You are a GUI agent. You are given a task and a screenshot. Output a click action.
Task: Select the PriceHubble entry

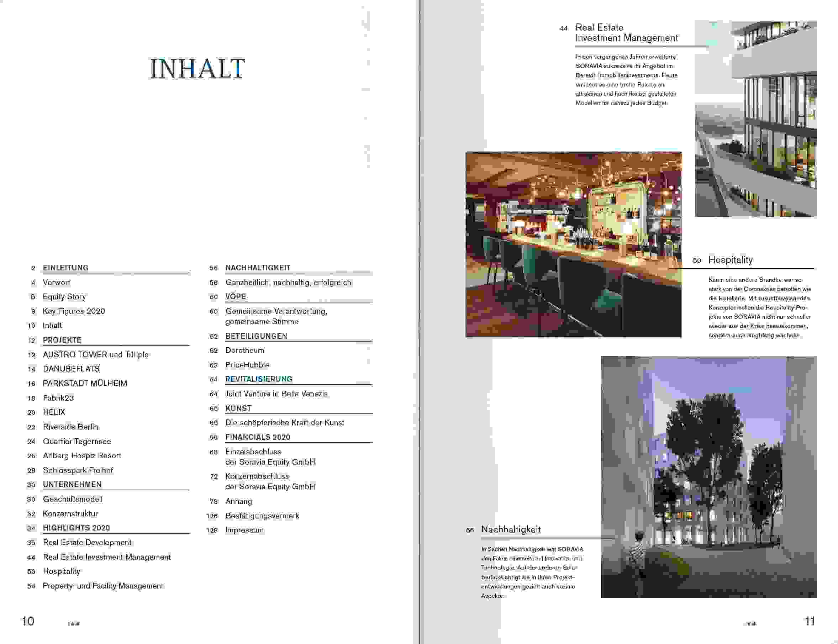pyautogui.click(x=247, y=365)
